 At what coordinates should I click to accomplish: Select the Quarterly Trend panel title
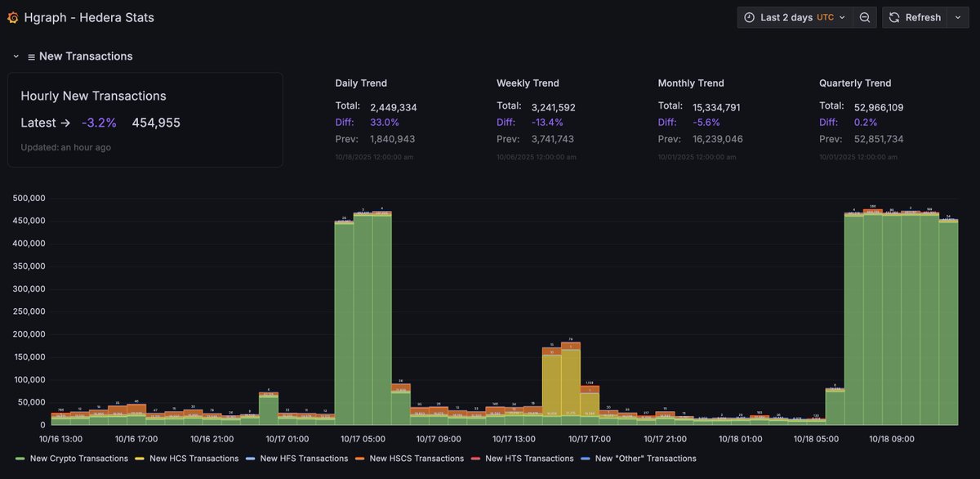tap(855, 83)
